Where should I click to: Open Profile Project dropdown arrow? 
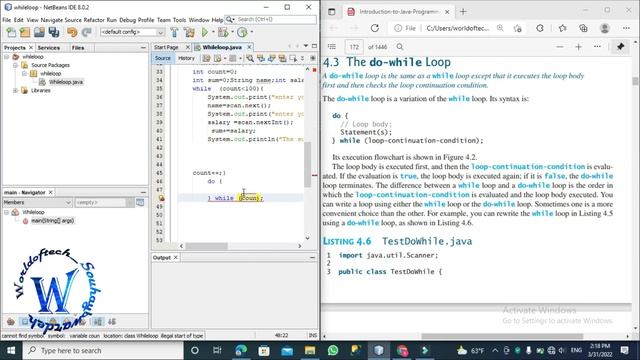pos(251,32)
